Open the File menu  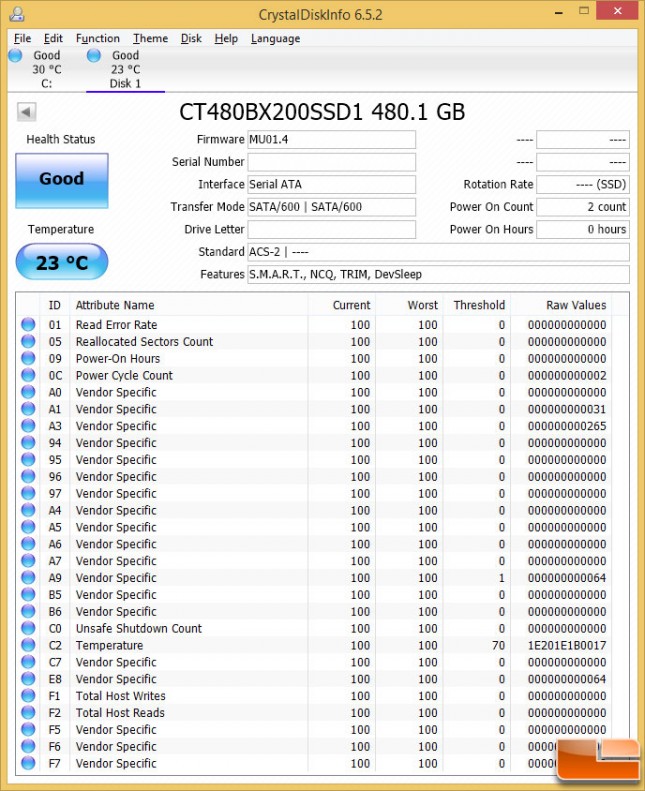coord(22,38)
